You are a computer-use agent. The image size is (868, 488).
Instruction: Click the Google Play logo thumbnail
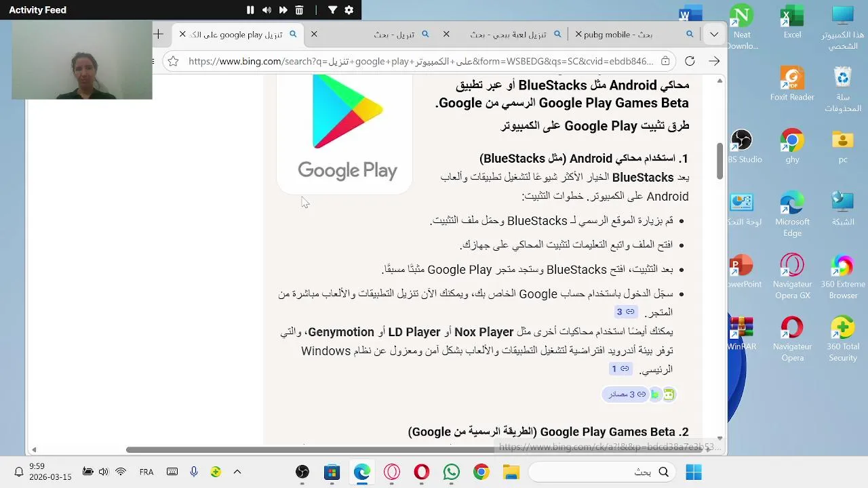click(345, 134)
